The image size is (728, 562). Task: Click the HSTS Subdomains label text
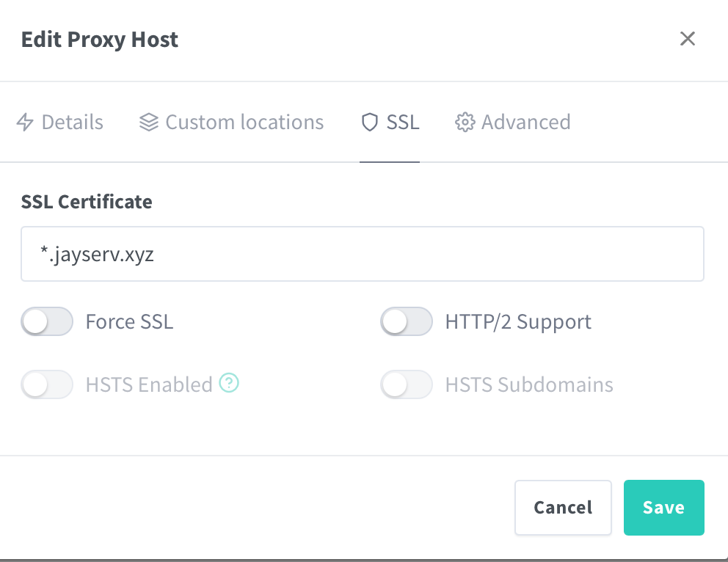tap(528, 385)
